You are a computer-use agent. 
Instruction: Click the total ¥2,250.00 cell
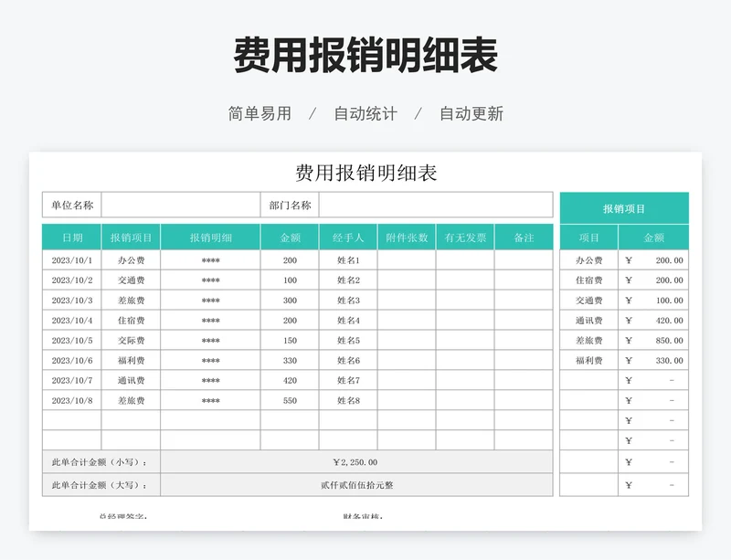356,462
